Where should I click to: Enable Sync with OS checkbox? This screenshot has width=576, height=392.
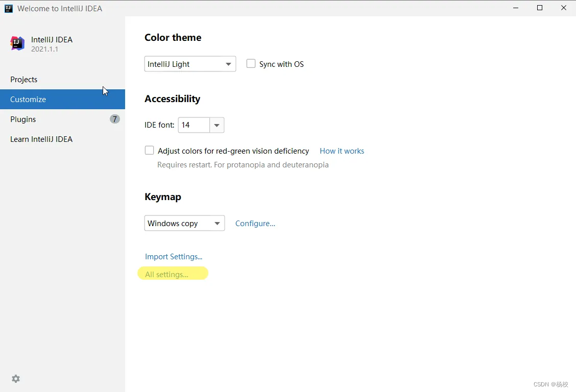[251, 64]
